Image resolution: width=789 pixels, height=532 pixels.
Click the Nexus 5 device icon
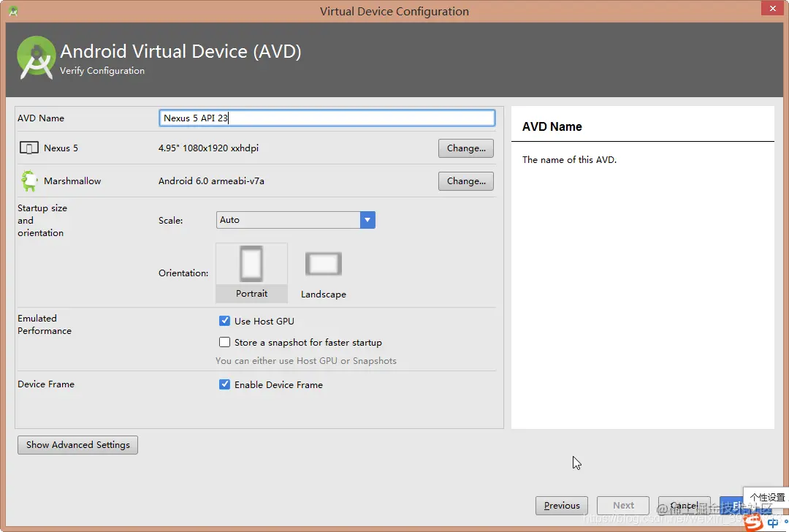click(x=28, y=148)
